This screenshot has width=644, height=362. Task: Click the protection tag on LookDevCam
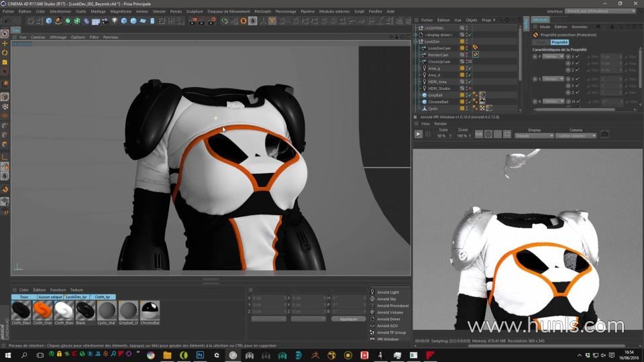[x=475, y=48]
